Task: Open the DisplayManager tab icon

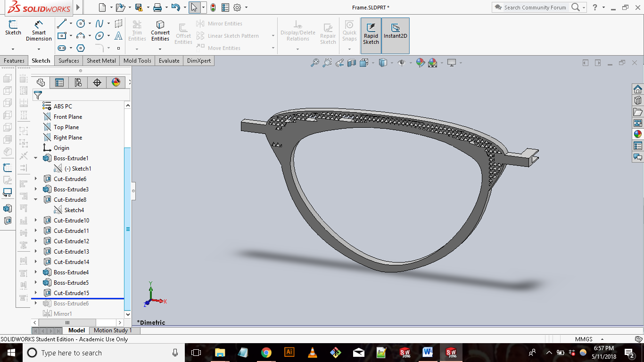Action: 116,82
